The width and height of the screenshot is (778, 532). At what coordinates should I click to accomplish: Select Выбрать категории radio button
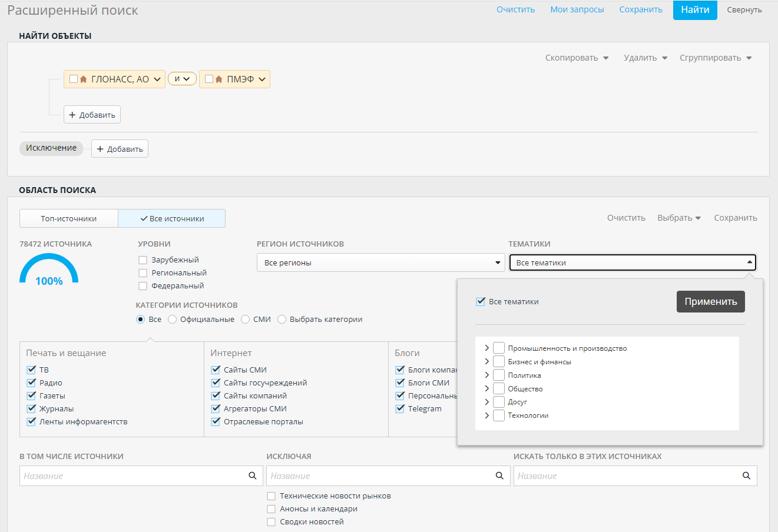[282, 320]
